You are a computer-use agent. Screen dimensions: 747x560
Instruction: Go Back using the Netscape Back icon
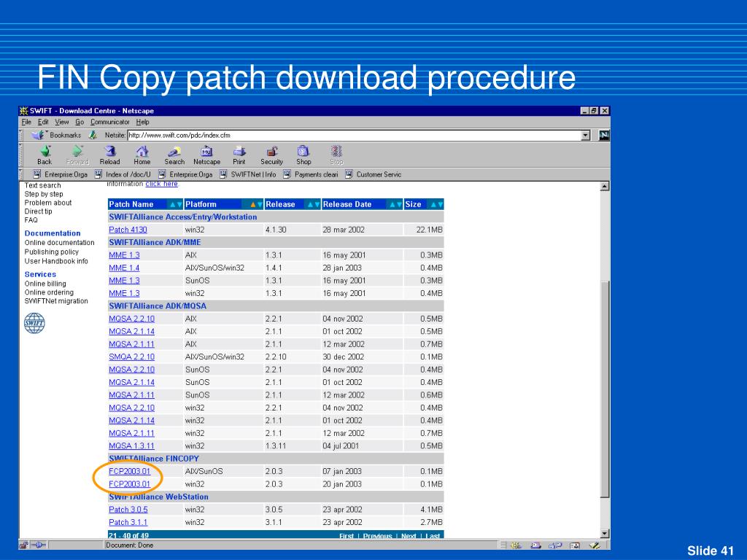[x=44, y=155]
